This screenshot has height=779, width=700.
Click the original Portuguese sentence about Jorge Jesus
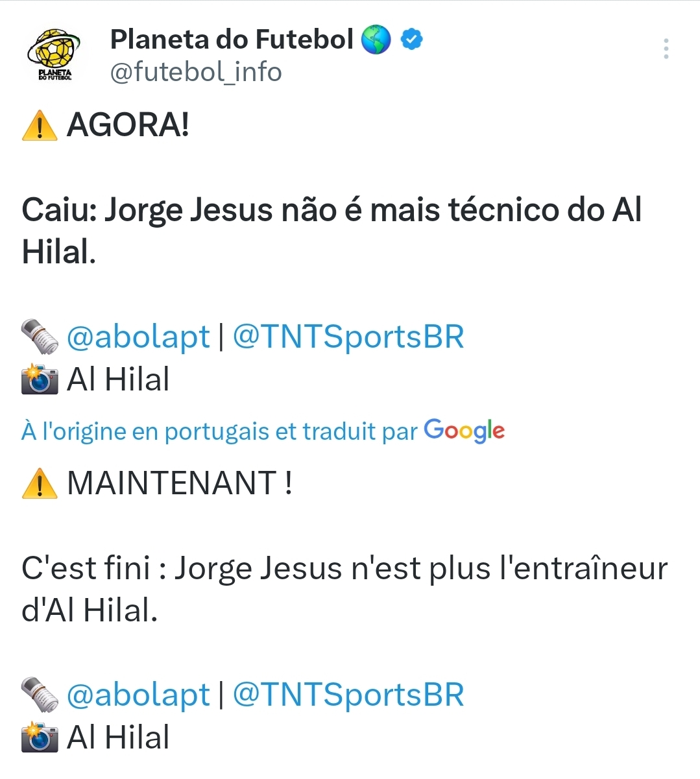point(332,231)
